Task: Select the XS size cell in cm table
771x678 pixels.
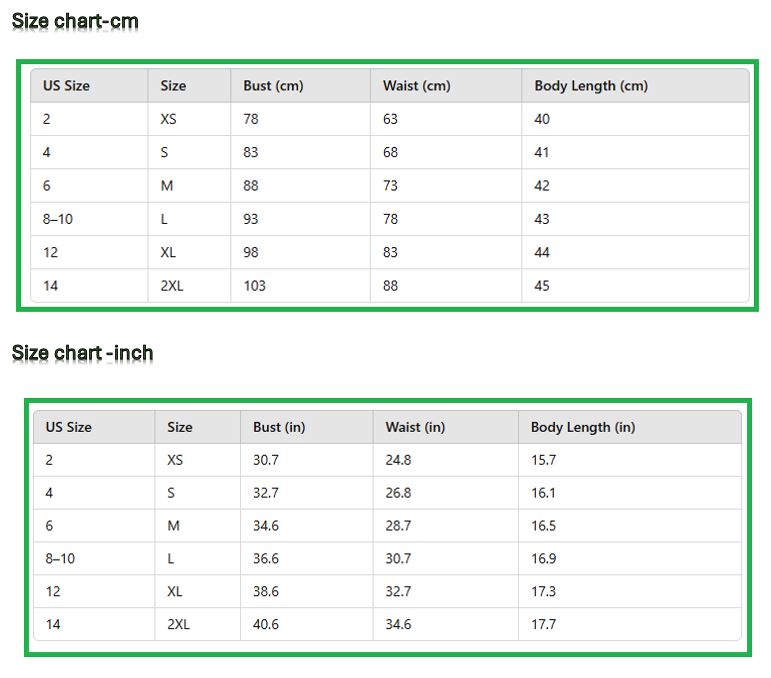Action: point(169,119)
